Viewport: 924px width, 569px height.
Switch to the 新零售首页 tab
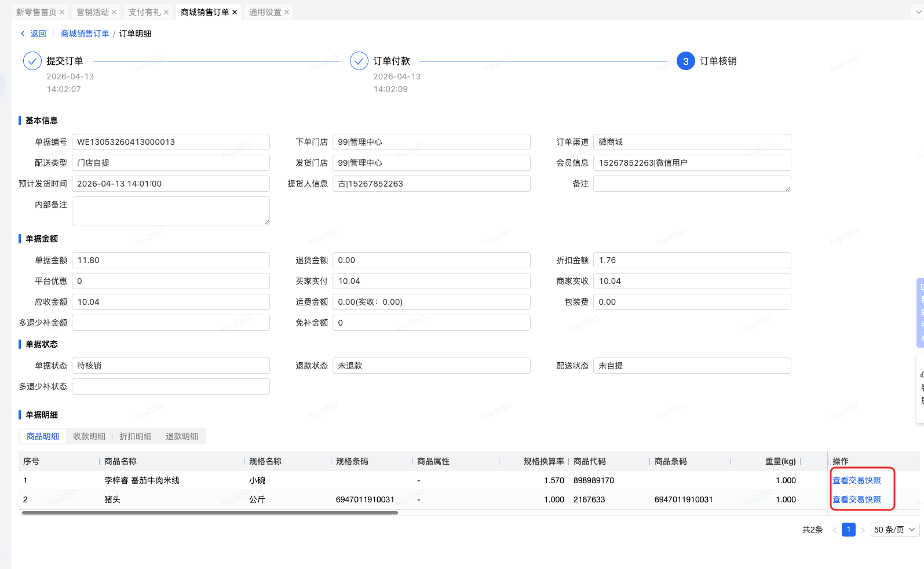tap(36, 12)
